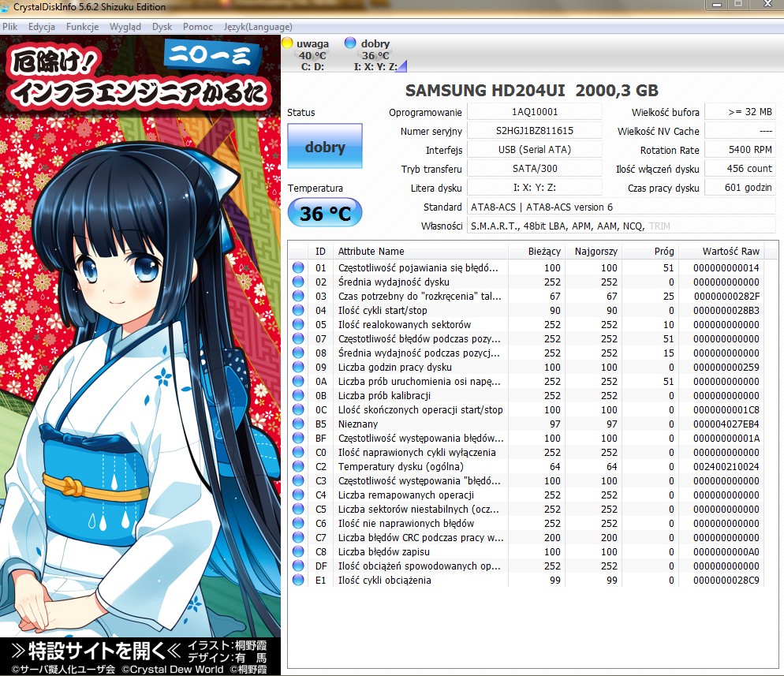Click the power-on count field 456 count
The width and height of the screenshot is (784, 676).
point(740,169)
